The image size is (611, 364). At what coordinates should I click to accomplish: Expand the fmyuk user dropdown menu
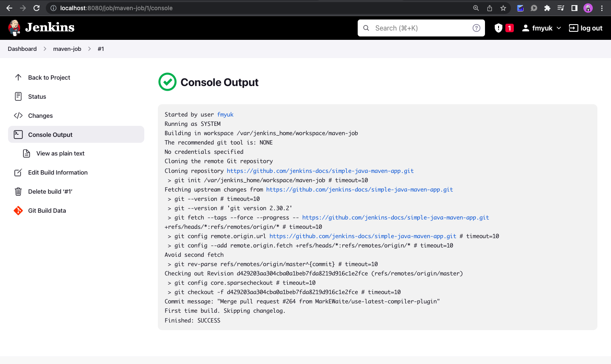point(541,28)
